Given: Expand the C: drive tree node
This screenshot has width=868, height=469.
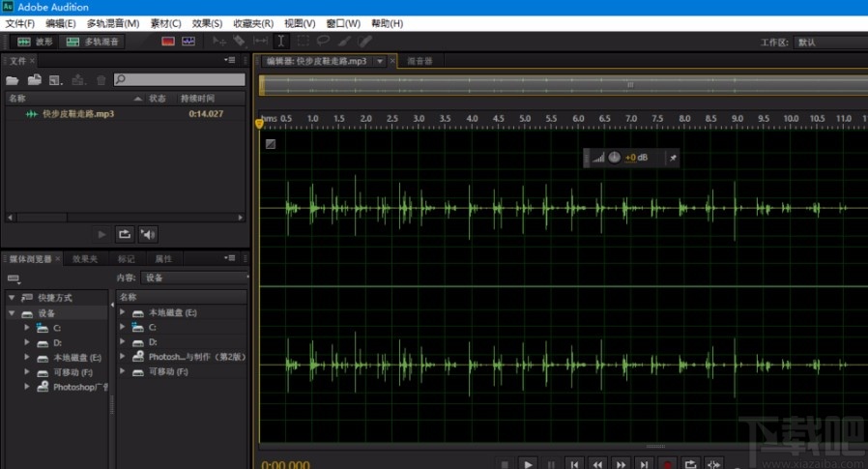Looking at the screenshot, I should pos(28,329).
